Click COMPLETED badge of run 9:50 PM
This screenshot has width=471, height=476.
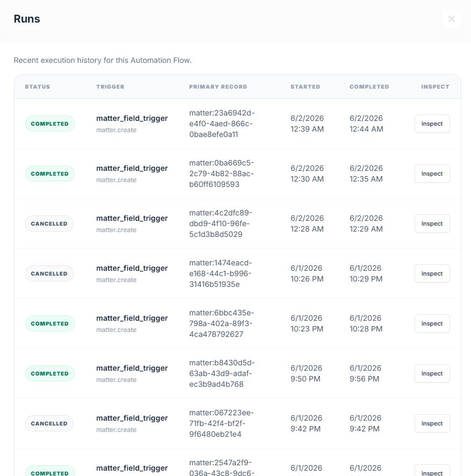pyautogui.click(x=50, y=373)
